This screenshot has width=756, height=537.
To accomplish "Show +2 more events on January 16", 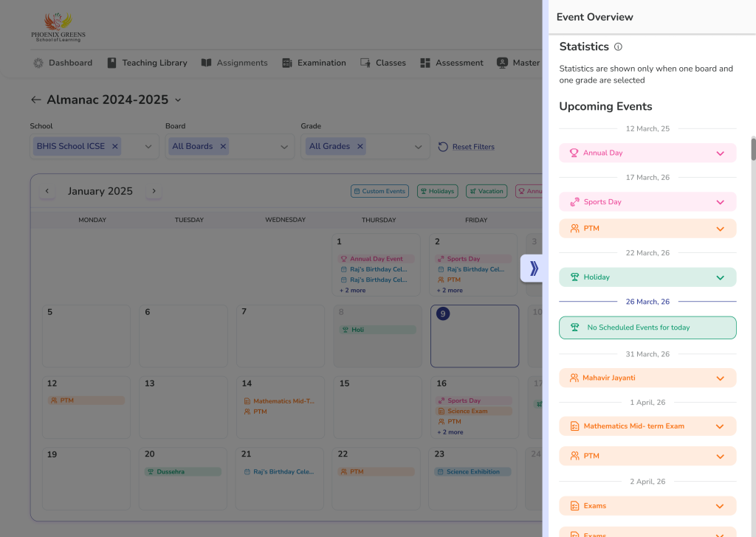I will pyautogui.click(x=450, y=432).
